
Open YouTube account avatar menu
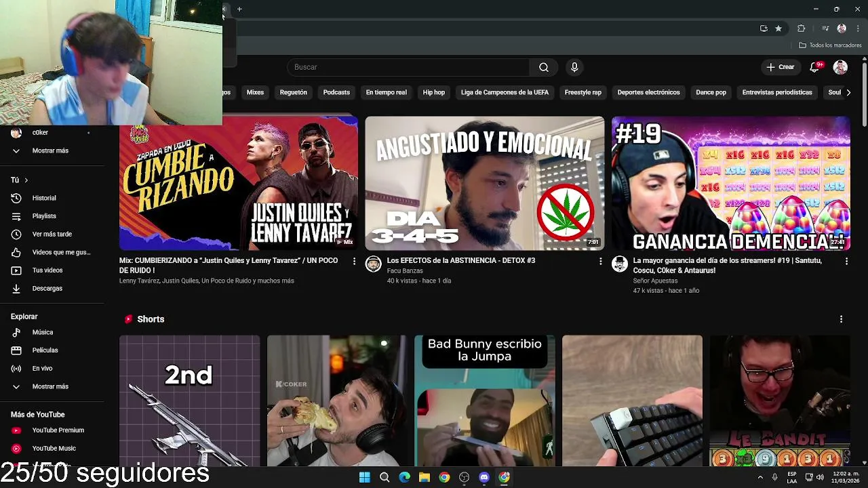click(x=840, y=67)
